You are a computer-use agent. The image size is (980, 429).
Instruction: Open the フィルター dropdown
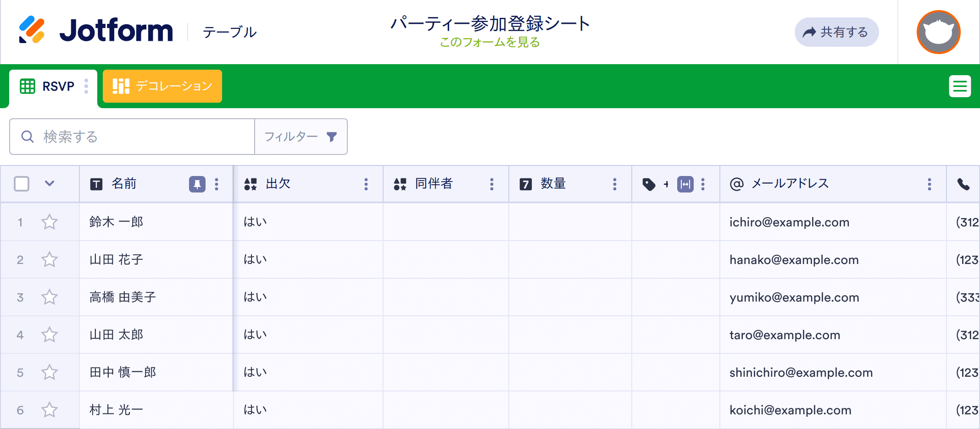tap(301, 137)
